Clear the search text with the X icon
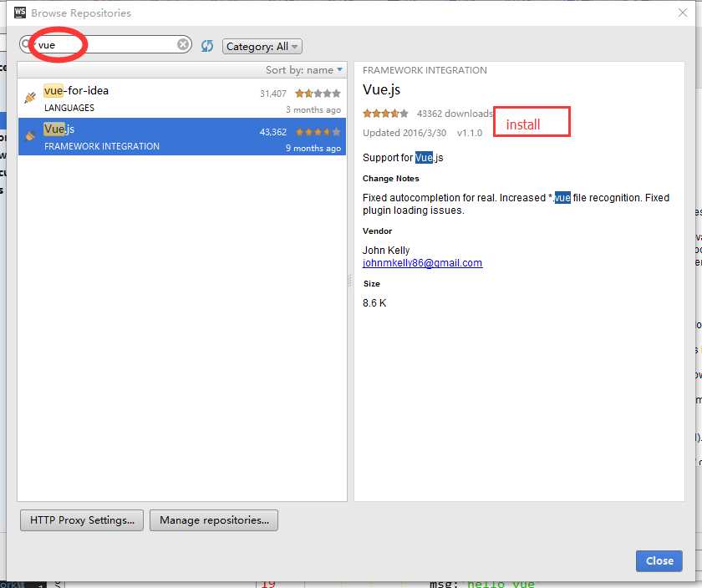The width and height of the screenshot is (702, 588). pyautogui.click(x=183, y=45)
